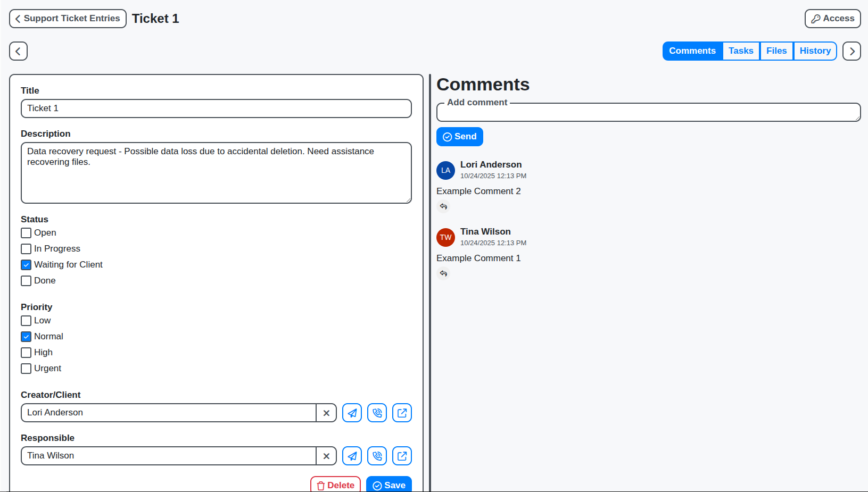This screenshot has height=492, width=868.
Task: Return to Support Ticket Entries
Action: (x=68, y=18)
